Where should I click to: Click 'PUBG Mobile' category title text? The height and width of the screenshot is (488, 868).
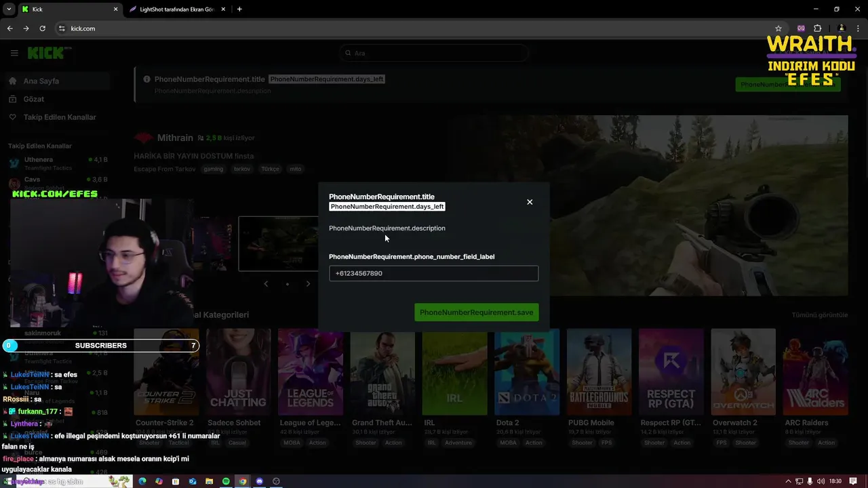(591, 423)
